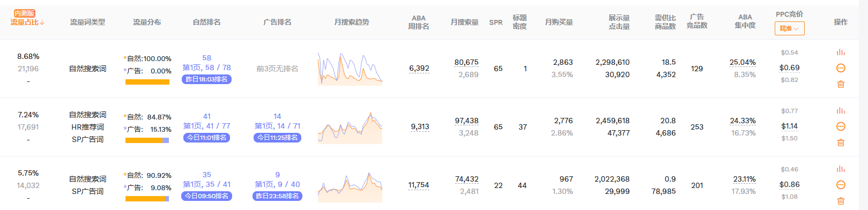The width and height of the screenshot is (868, 210).
Task: Open bar chart icon for 8.68% row
Action: click(x=841, y=52)
